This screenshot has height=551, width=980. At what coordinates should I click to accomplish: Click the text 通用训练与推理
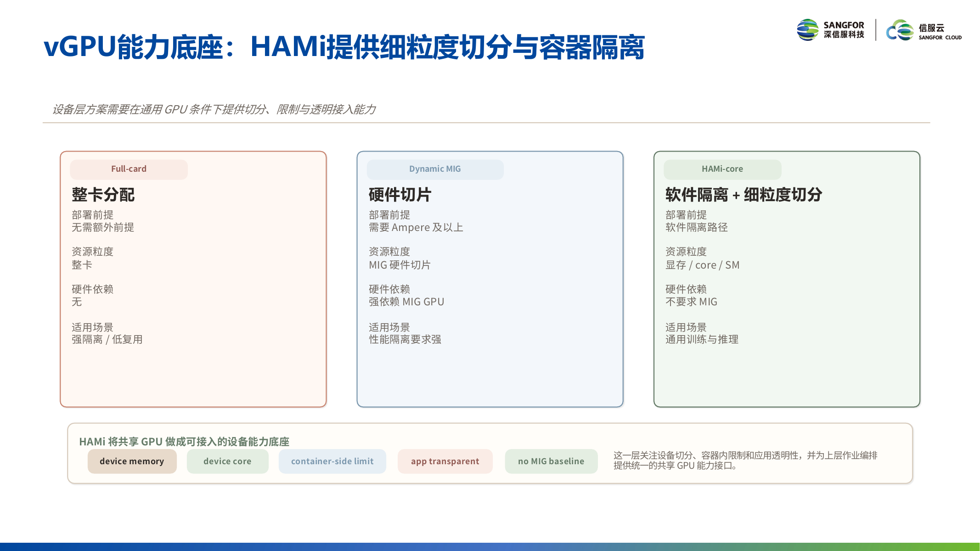tap(702, 339)
